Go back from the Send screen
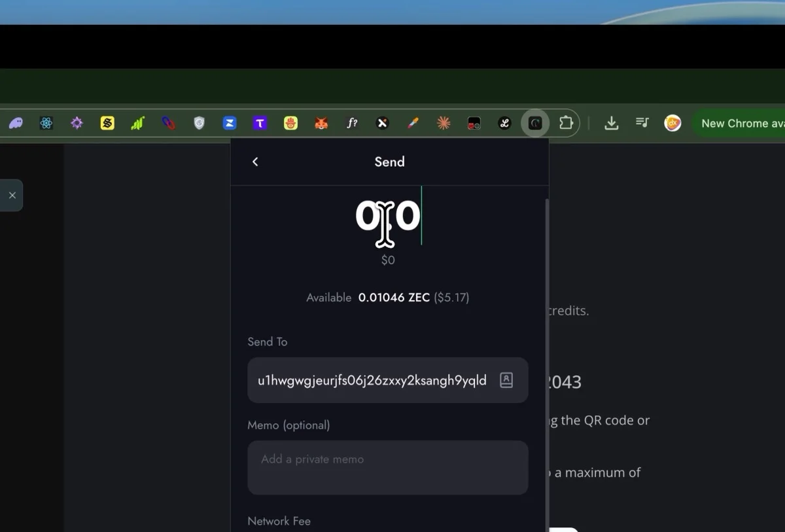The width and height of the screenshot is (785, 532). tap(255, 162)
